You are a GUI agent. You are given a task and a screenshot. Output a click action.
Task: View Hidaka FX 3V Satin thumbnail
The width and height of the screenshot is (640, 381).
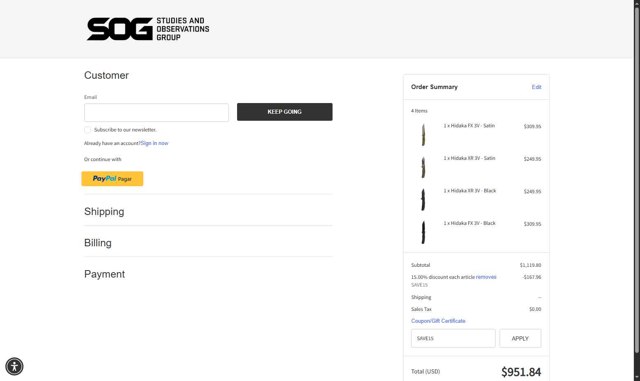pos(423,134)
